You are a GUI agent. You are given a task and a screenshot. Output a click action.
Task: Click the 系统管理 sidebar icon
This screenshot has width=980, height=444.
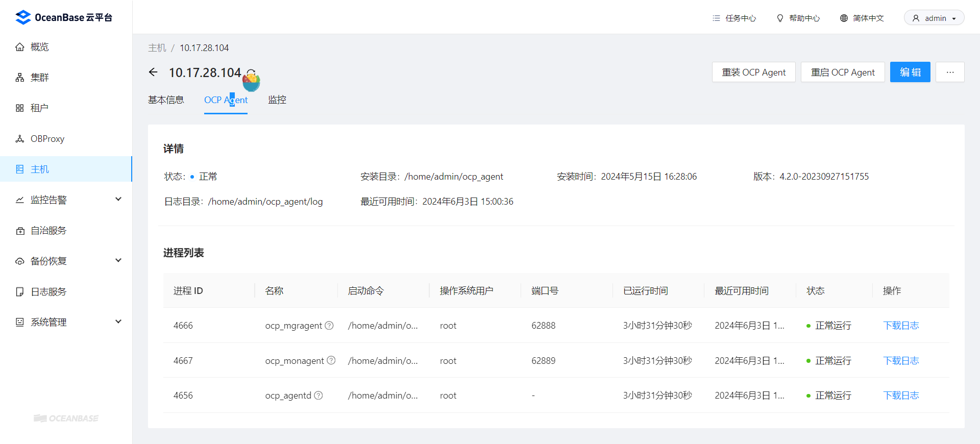coord(20,323)
